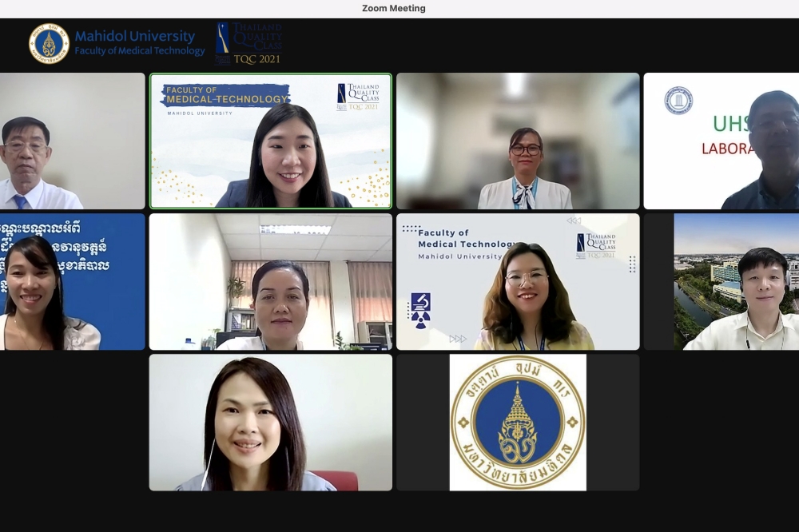Click Thailand Quality Class logo in lower faculty tile
The width and height of the screenshot is (799, 532).
596,245
